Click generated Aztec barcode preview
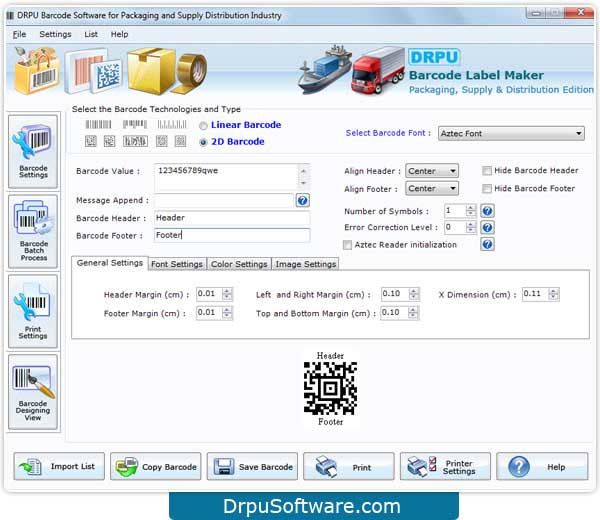The height and width of the screenshot is (520, 600). pos(330,388)
